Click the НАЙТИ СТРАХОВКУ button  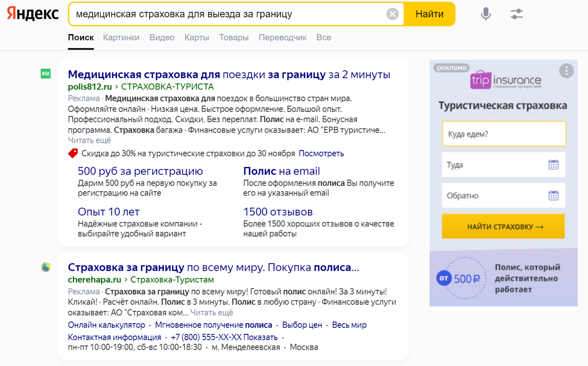(503, 226)
